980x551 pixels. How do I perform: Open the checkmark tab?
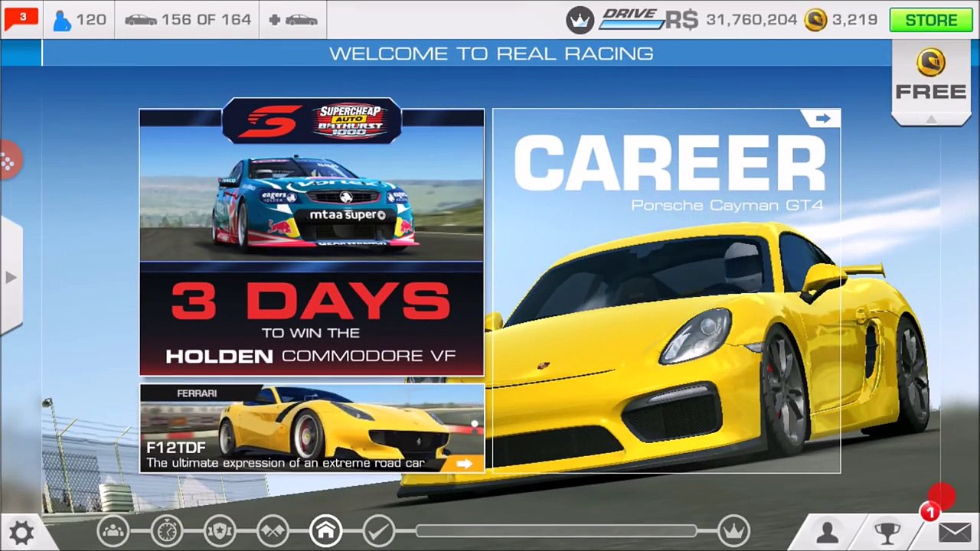pos(378,530)
